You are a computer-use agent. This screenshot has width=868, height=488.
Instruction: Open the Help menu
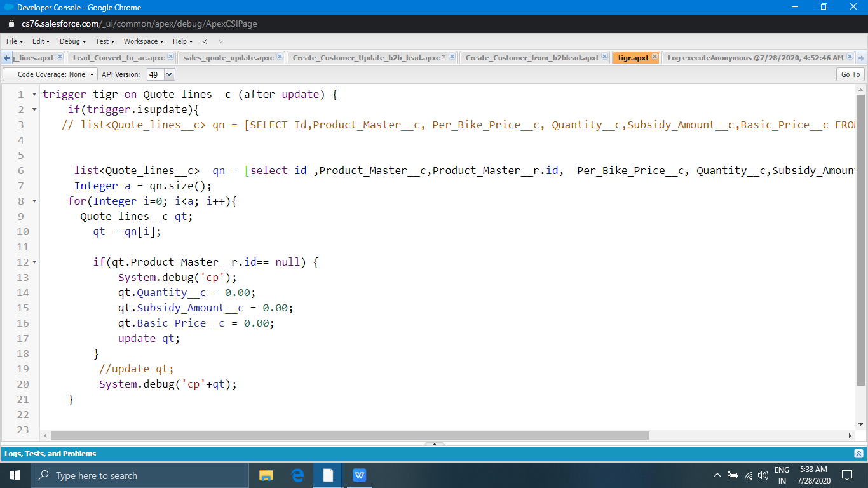click(182, 41)
